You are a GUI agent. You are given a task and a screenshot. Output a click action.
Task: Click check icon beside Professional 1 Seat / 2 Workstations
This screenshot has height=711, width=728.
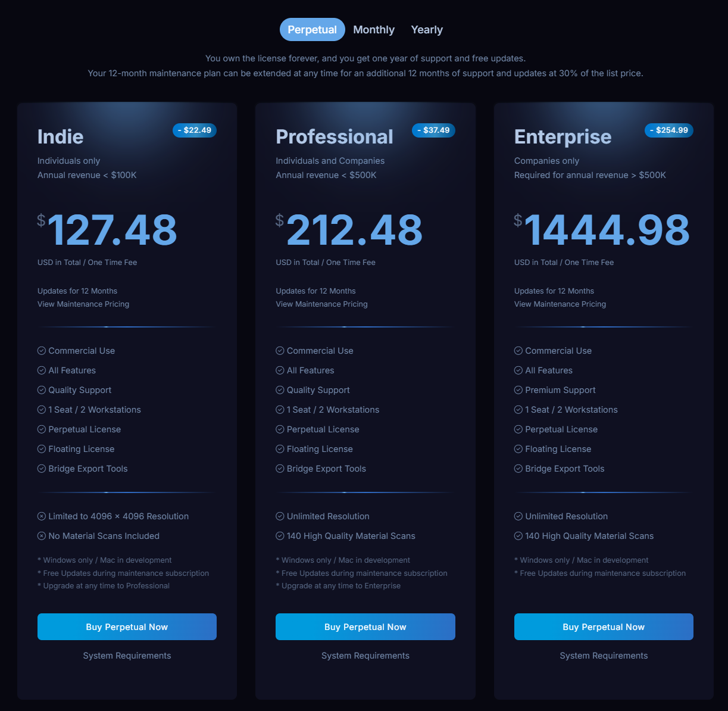coord(280,410)
